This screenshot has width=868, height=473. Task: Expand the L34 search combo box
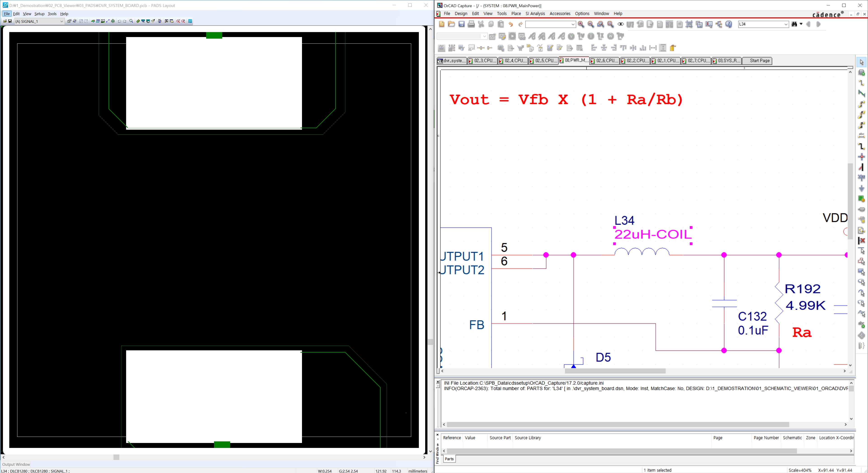coord(786,24)
